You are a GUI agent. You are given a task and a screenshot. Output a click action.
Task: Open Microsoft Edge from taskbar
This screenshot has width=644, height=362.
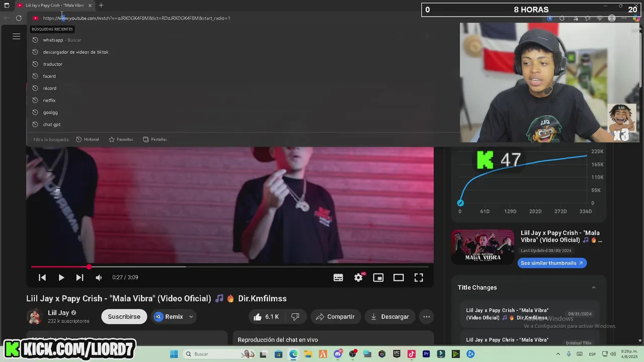(x=293, y=354)
